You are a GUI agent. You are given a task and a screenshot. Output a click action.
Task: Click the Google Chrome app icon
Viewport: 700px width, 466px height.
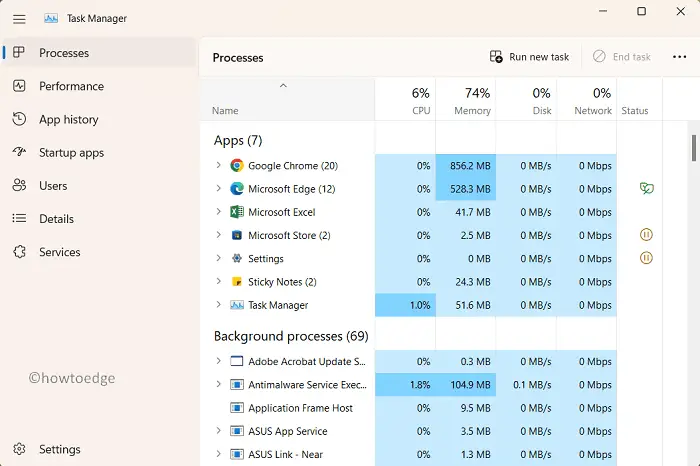click(237, 166)
